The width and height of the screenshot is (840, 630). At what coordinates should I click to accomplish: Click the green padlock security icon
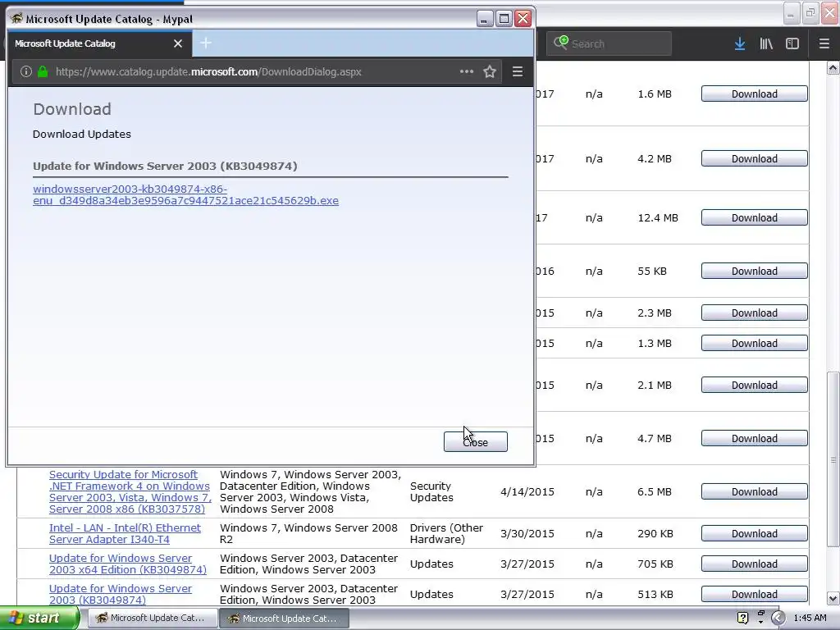[x=43, y=71]
